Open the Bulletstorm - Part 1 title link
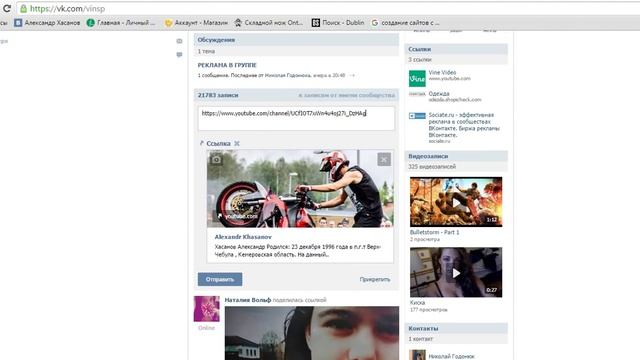This screenshot has height=360, width=640. [x=434, y=232]
